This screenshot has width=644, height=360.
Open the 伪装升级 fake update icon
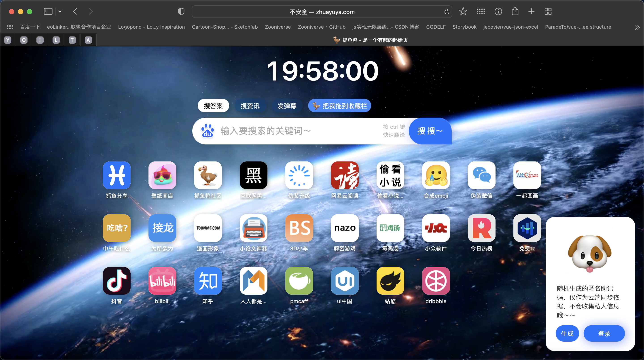(x=299, y=175)
